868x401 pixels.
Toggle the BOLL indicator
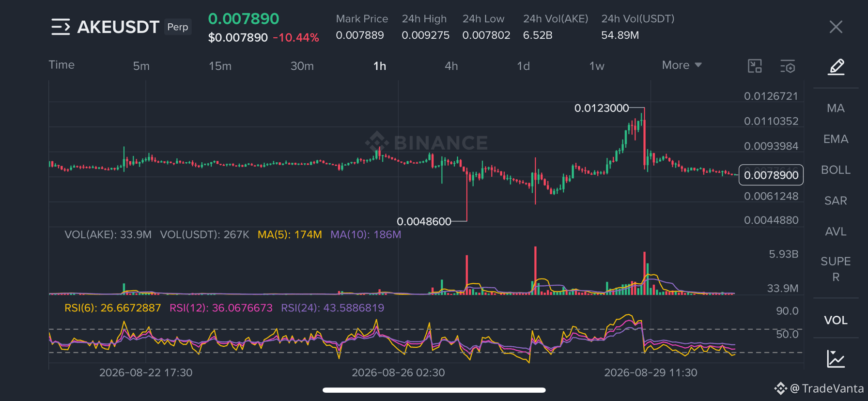836,170
